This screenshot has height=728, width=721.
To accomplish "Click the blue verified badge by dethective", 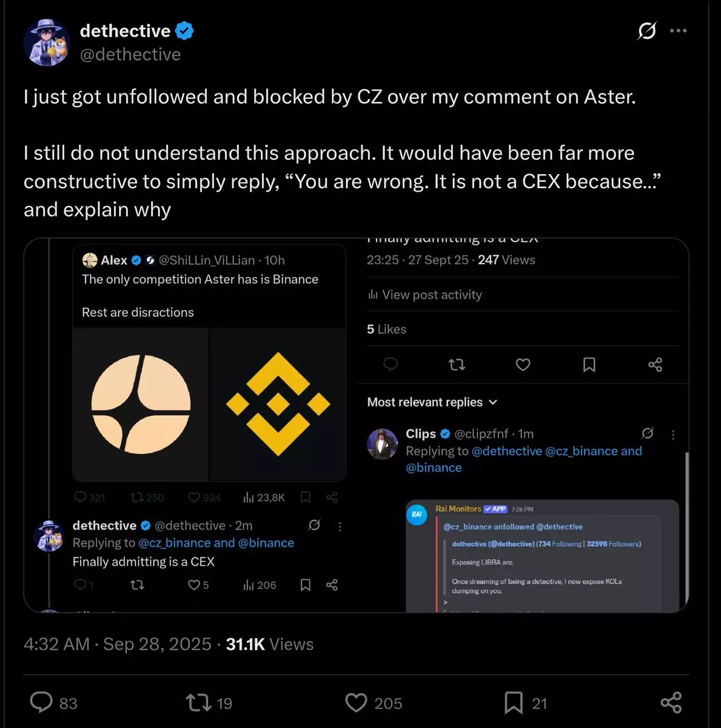I will pos(184,30).
